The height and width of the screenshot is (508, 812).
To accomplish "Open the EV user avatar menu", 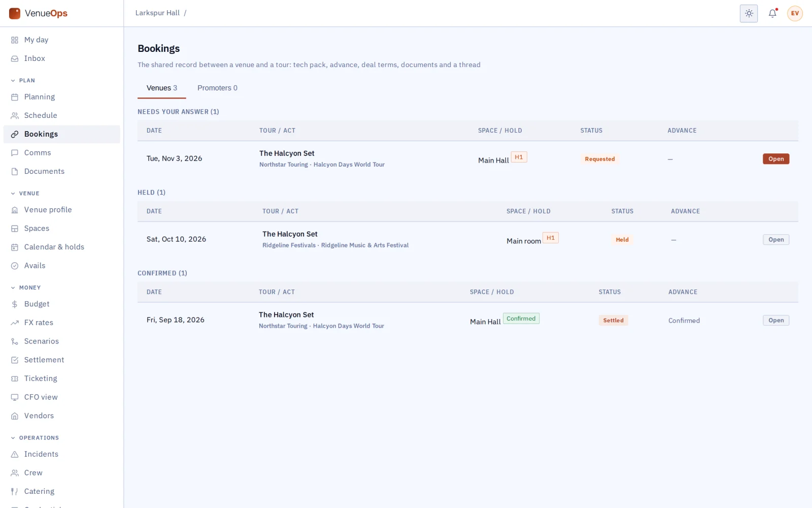I will [795, 13].
